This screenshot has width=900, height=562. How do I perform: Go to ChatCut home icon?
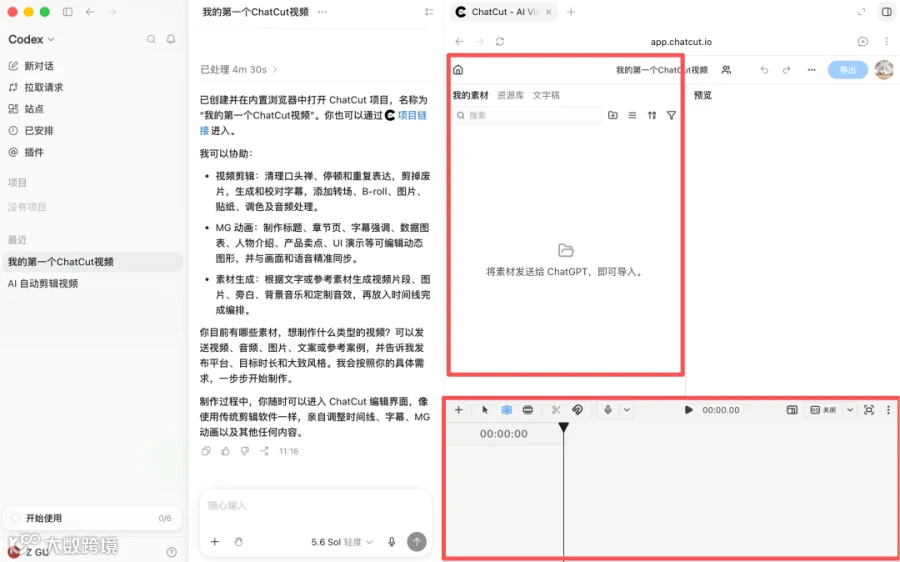[458, 70]
